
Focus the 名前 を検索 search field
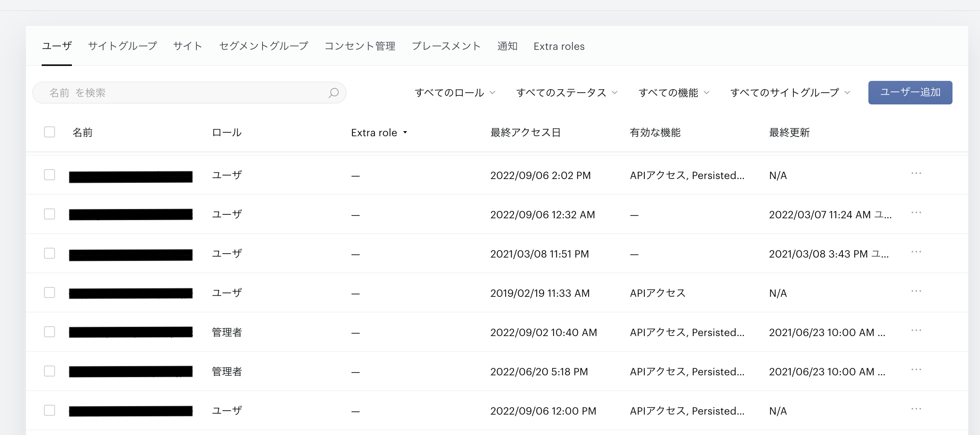pyautogui.click(x=189, y=93)
